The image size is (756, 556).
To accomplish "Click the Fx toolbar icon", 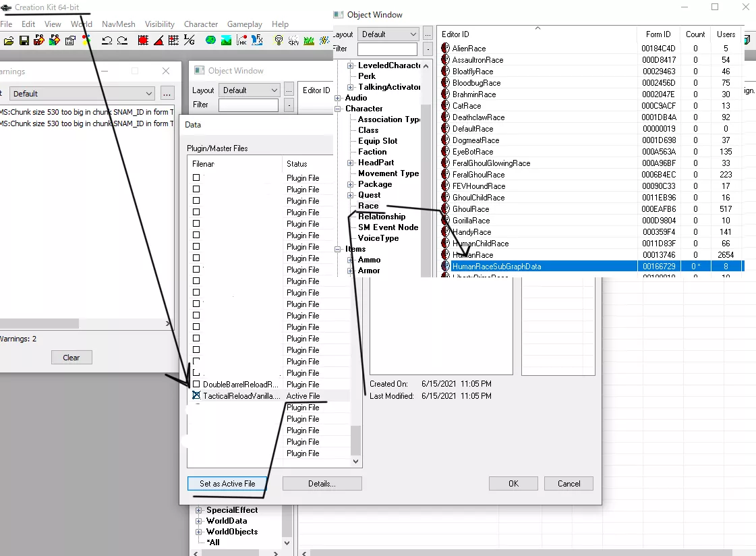I will (x=257, y=40).
